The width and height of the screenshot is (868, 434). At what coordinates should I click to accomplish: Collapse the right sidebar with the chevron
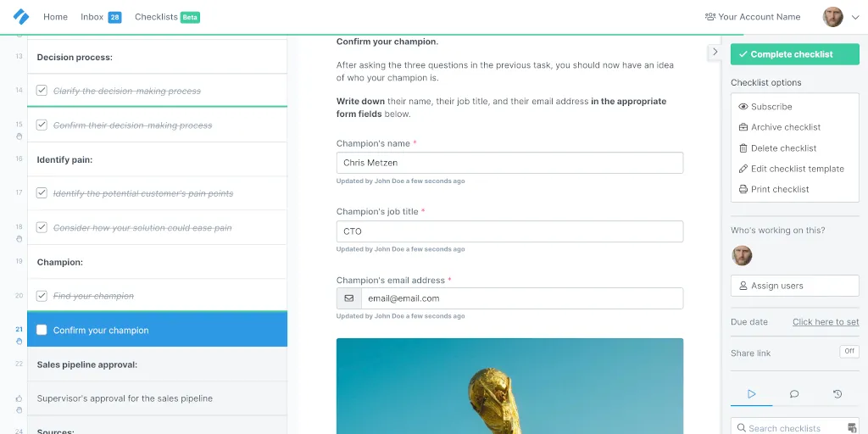point(715,52)
